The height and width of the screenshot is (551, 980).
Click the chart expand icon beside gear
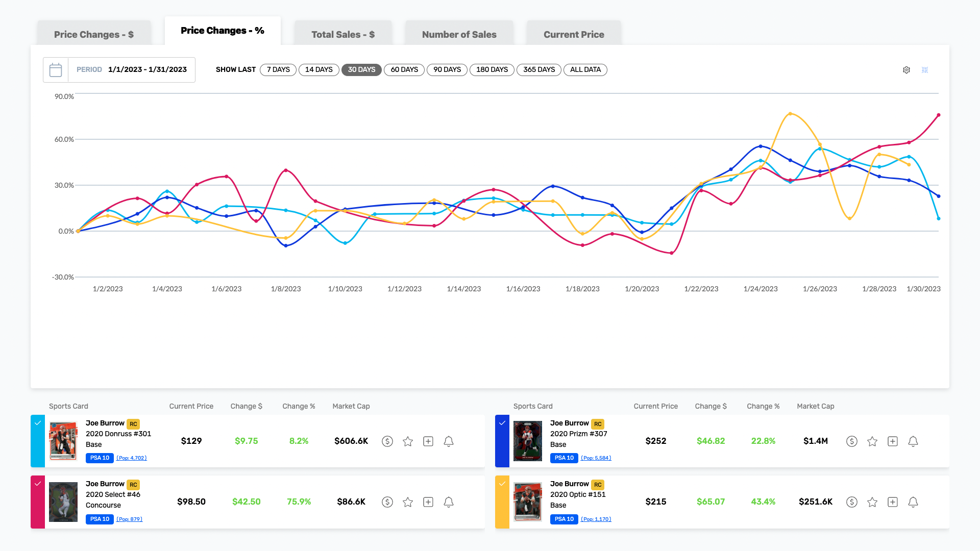pos(925,70)
